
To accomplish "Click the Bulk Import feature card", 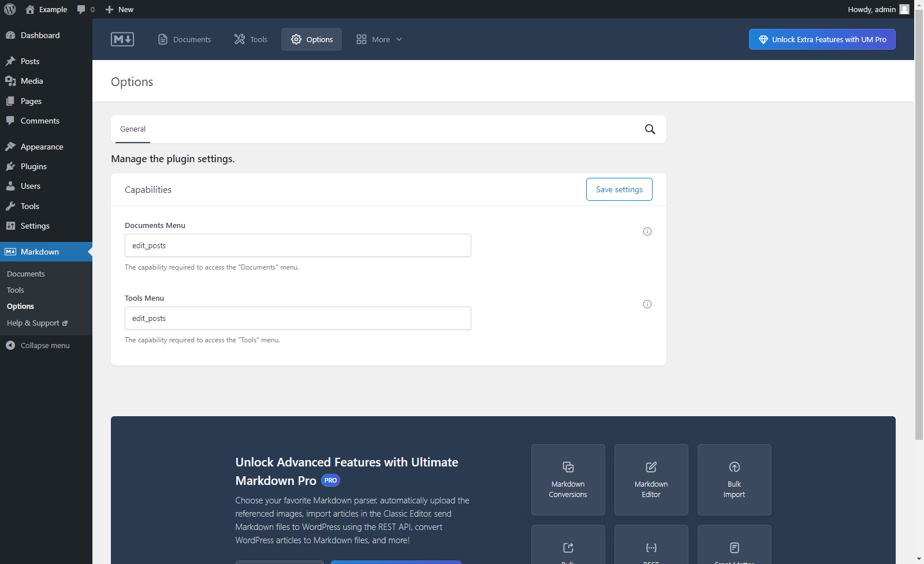I will [x=735, y=480].
